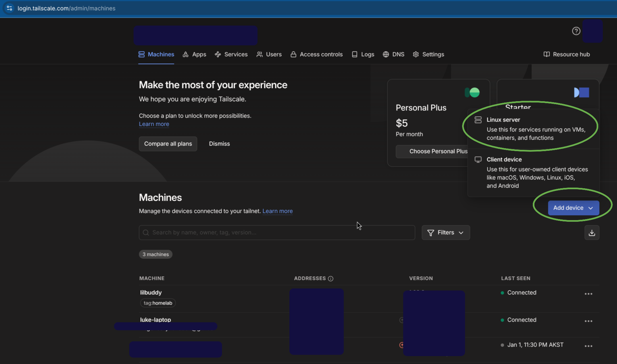Click the ADDRESSES info icon
Screen dimensions: 617x364
(x=331, y=279)
